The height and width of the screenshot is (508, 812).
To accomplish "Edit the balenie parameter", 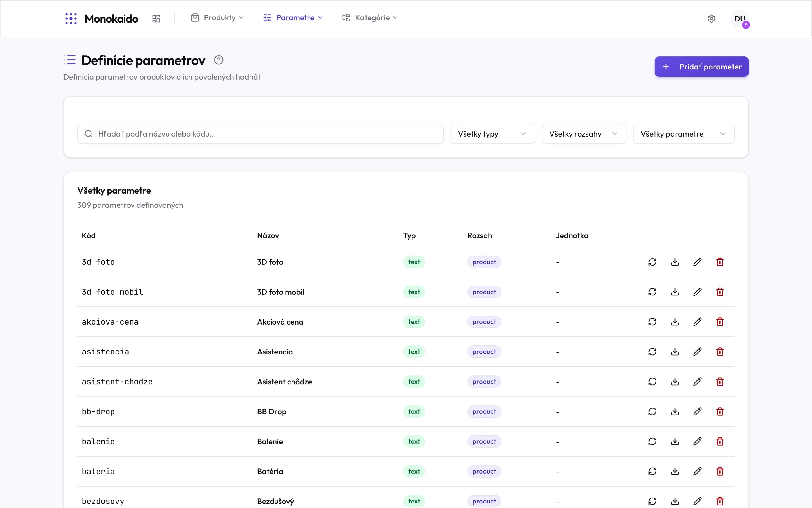I will [697, 441].
